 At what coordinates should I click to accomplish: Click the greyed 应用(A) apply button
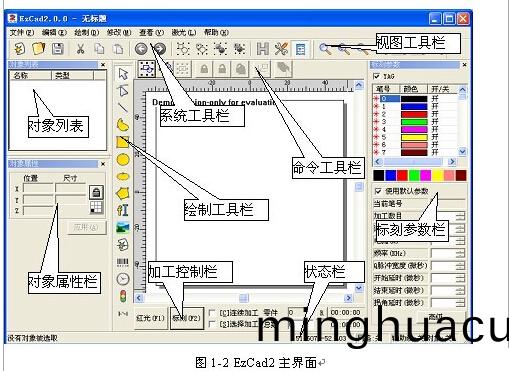pos(86,227)
